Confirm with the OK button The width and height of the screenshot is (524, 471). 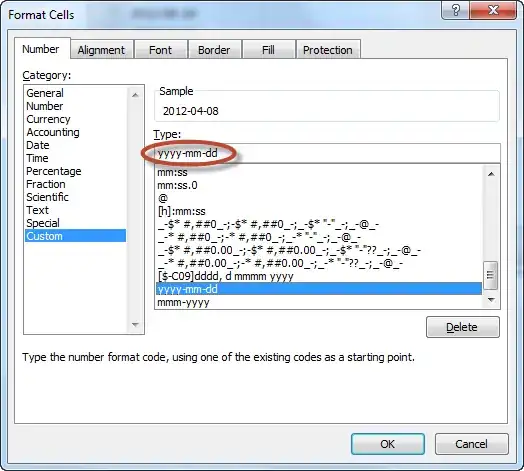(388, 444)
